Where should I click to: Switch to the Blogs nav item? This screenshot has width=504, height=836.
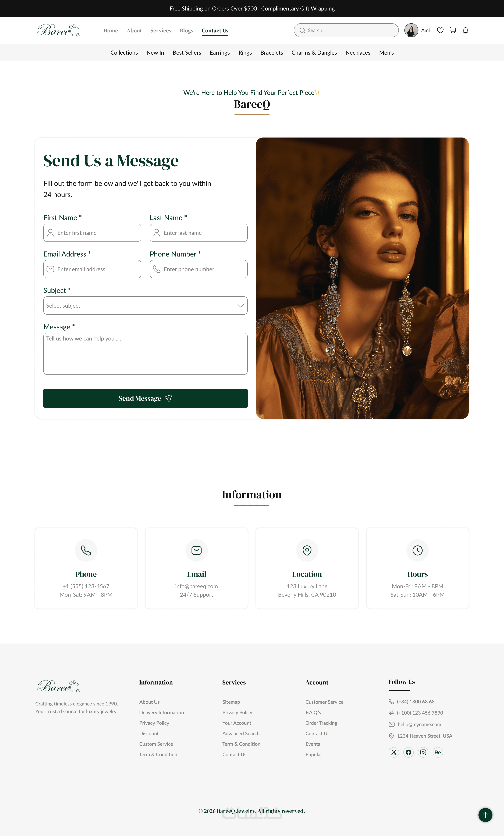[x=186, y=31]
